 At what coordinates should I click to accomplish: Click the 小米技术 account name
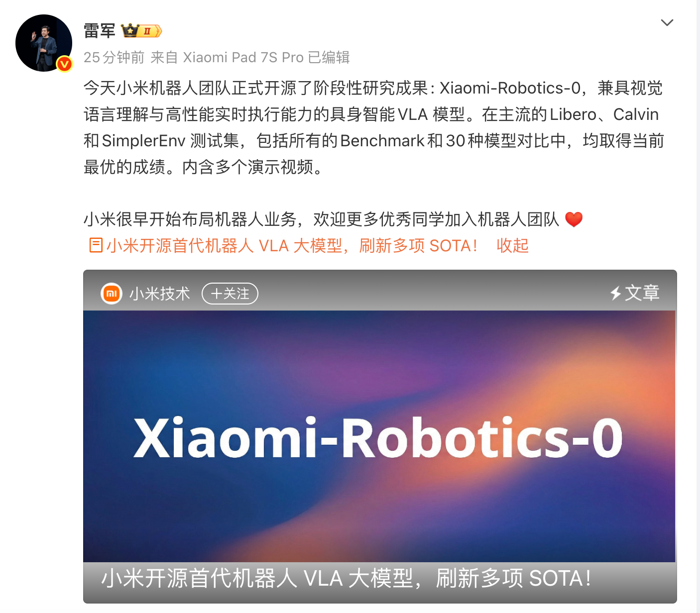point(160,294)
